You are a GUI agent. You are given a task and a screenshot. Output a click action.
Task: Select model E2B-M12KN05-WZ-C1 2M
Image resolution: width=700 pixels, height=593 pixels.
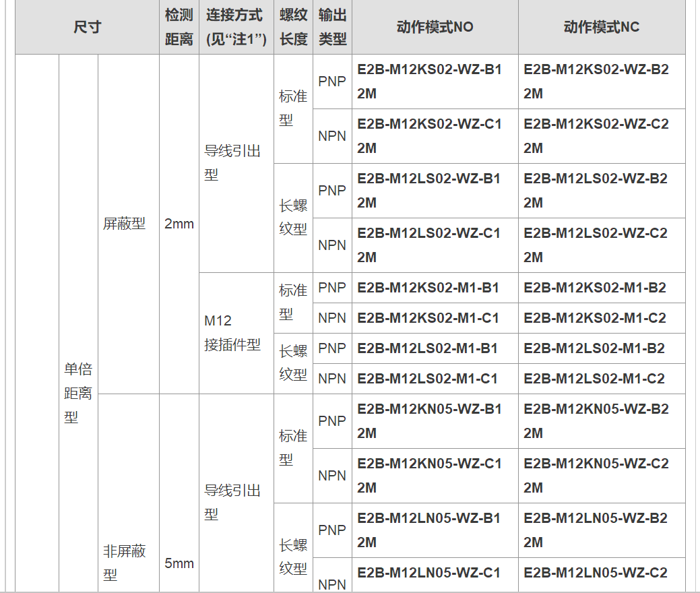click(x=435, y=476)
